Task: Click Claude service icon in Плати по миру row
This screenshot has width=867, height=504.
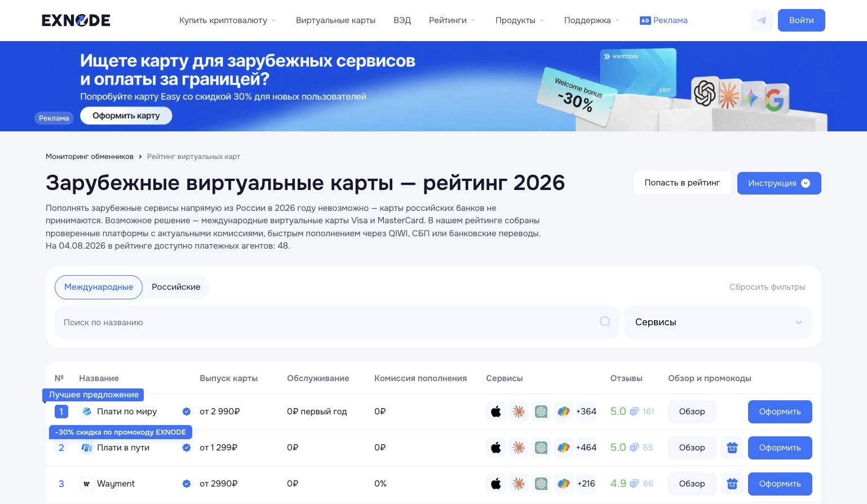Action: [x=519, y=412]
